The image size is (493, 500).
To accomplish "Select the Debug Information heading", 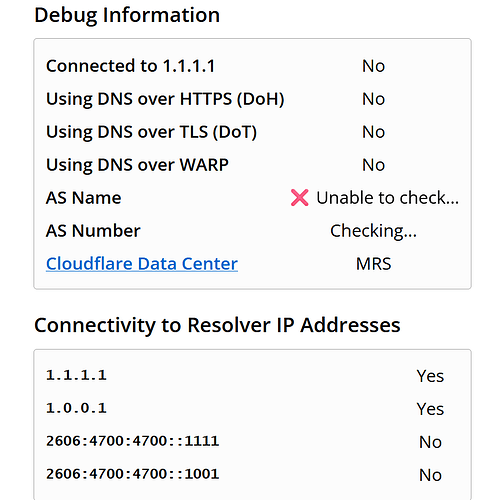I will 127,16.
